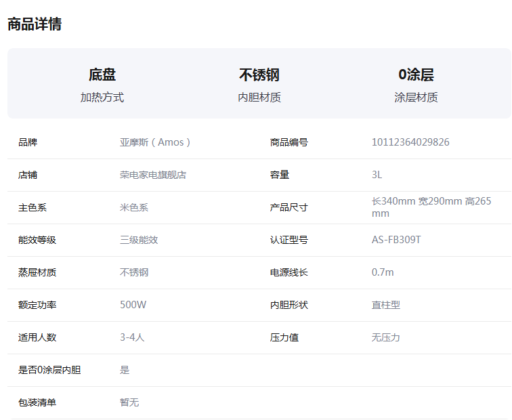This screenshot has width=512, height=420.
Task: Click the 内胆材质 label
Action: 259,97
